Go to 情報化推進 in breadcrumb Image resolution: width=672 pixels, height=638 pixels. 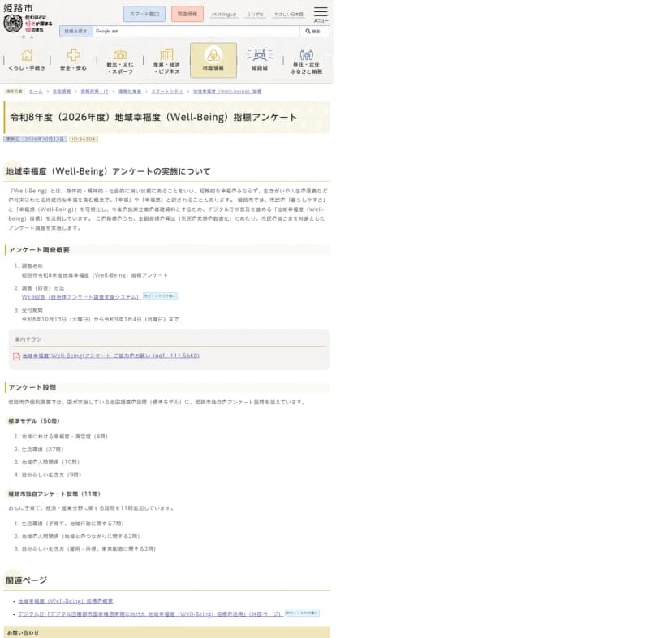point(130,92)
